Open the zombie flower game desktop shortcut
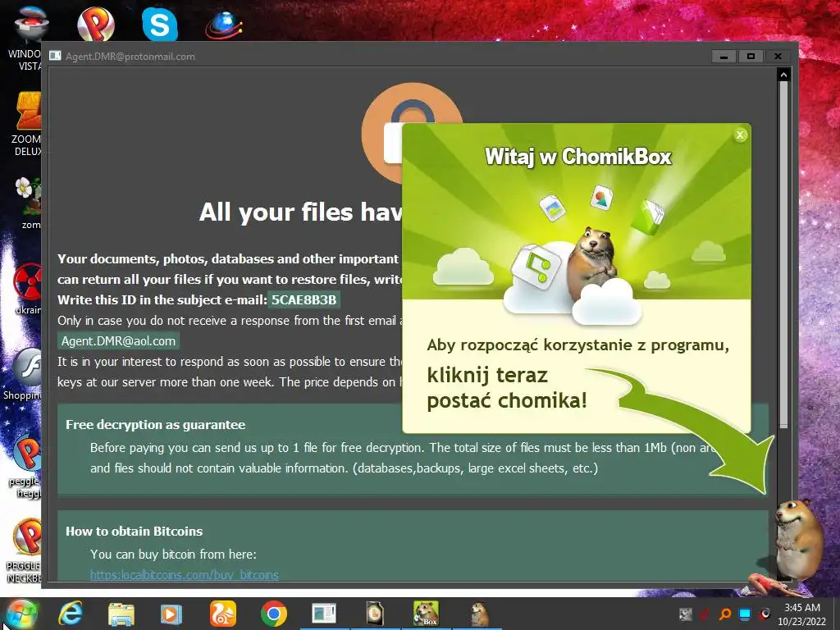840x630 pixels. tap(28, 203)
